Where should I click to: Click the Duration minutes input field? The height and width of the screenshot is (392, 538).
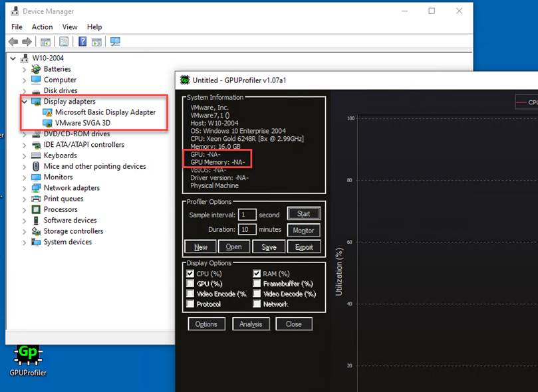247,229
